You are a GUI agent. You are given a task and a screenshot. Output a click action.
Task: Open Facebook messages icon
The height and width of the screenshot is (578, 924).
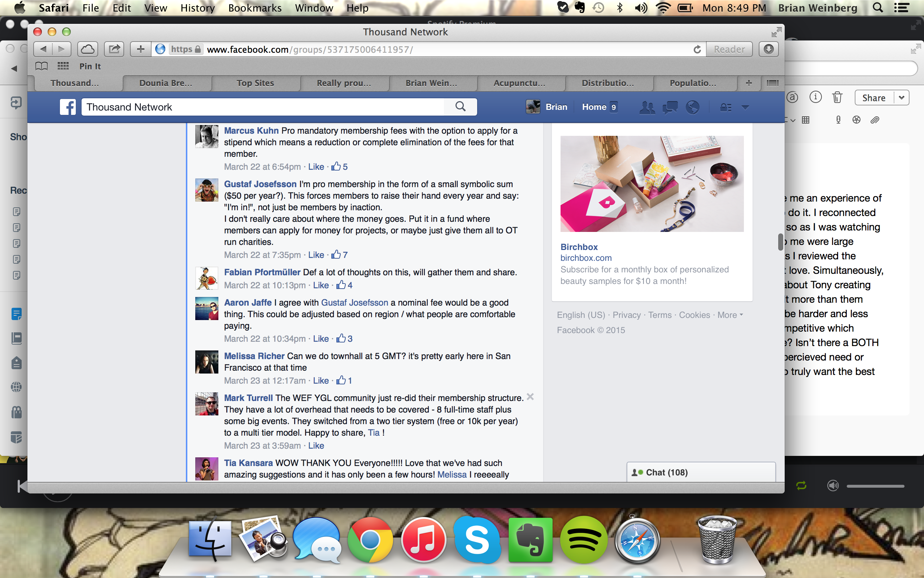click(x=670, y=107)
